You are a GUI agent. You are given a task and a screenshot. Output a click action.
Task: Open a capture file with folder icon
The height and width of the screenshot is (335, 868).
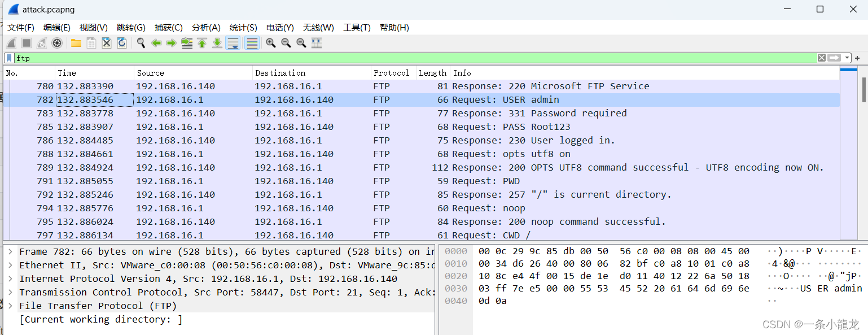76,43
